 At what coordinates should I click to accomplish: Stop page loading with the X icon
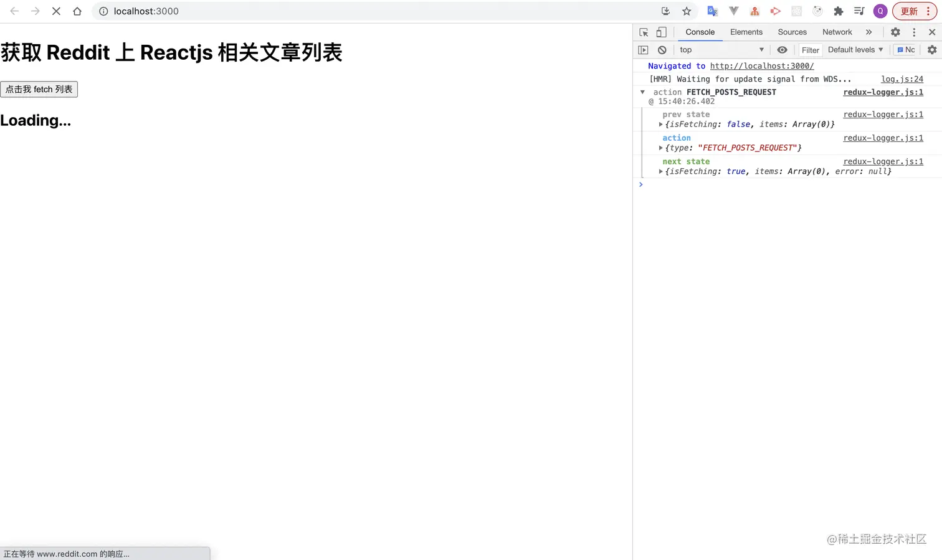point(56,11)
